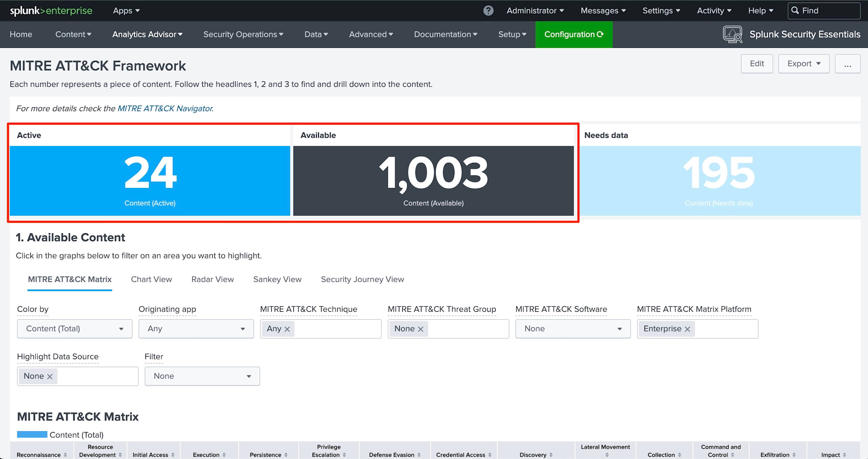Click the help question mark icon
Screen dimensions: 868x459
pos(488,10)
